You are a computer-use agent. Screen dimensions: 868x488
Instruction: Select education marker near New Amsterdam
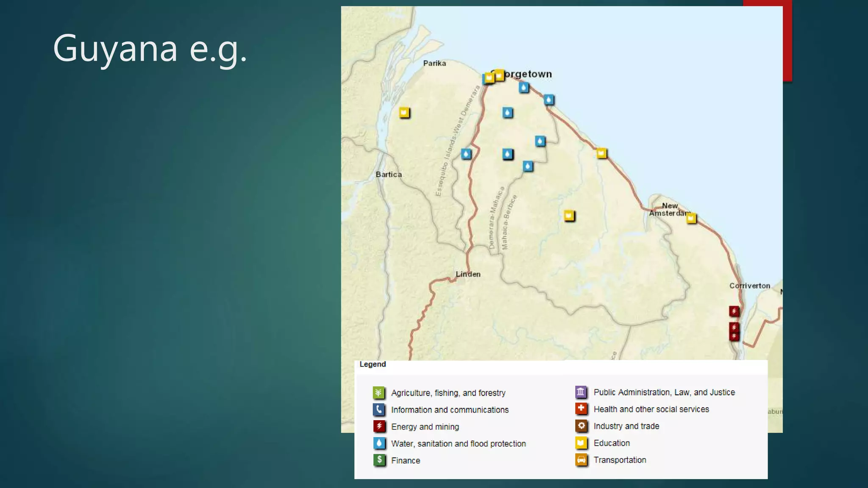pyautogui.click(x=691, y=219)
